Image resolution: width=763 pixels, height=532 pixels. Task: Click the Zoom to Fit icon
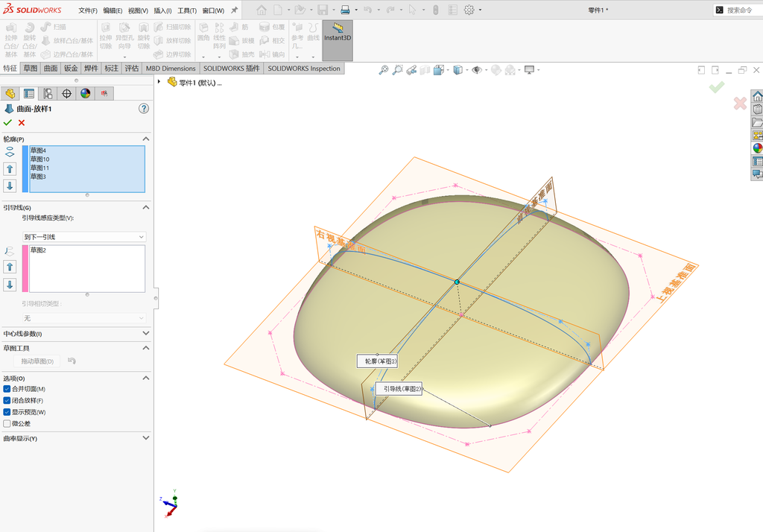coord(384,70)
